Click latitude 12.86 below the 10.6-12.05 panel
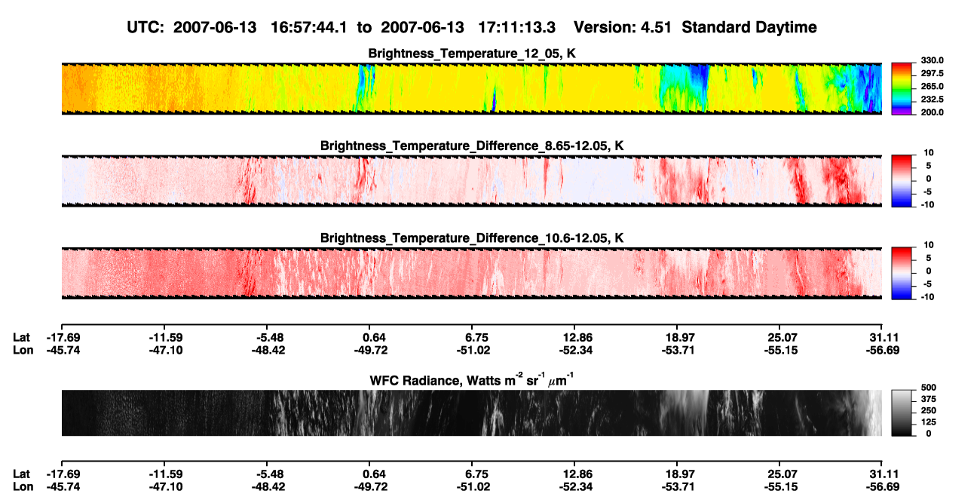 [x=576, y=338]
